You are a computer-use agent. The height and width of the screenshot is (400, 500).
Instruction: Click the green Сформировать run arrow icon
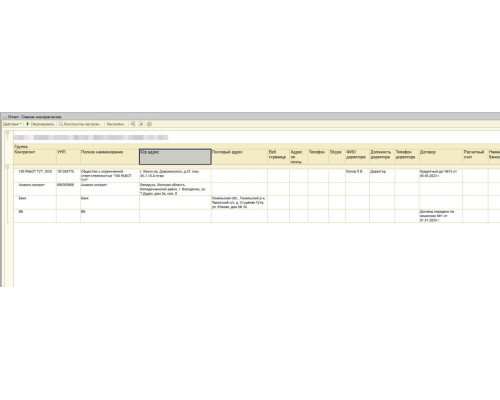[28, 124]
